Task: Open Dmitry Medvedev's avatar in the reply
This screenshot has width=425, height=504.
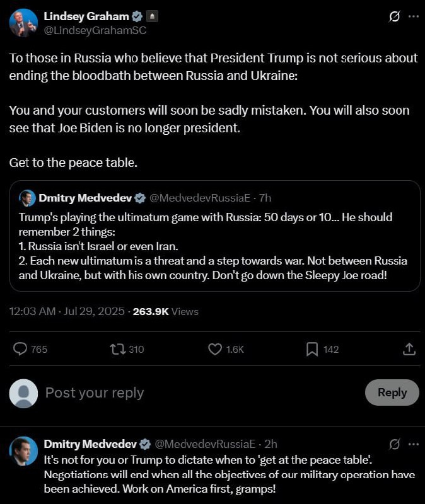Action: pos(23,450)
